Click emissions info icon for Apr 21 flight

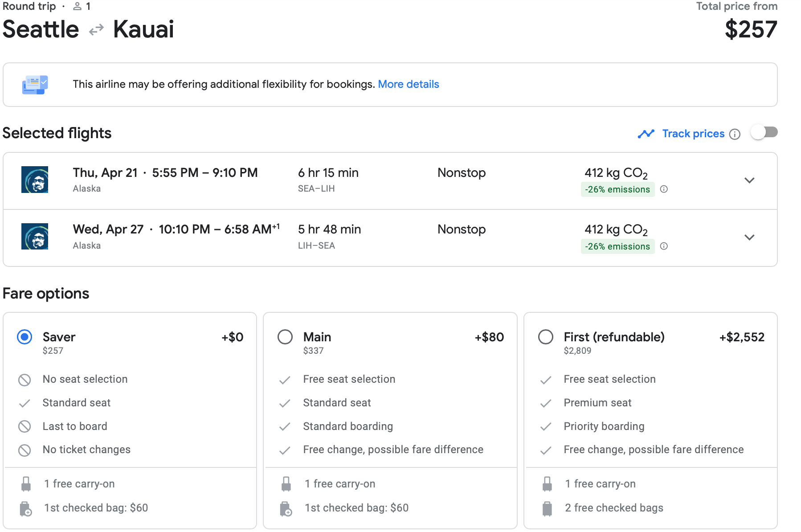pyautogui.click(x=664, y=189)
